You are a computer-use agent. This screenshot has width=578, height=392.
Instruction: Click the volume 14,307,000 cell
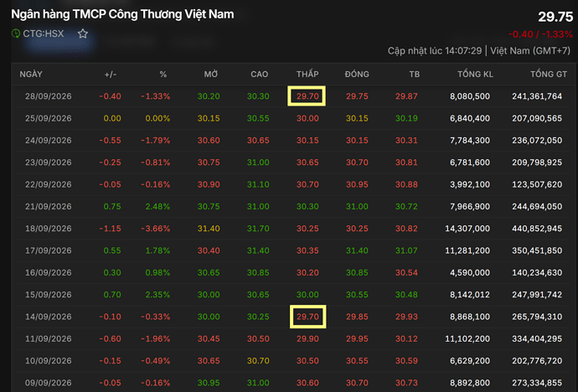pos(467,229)
